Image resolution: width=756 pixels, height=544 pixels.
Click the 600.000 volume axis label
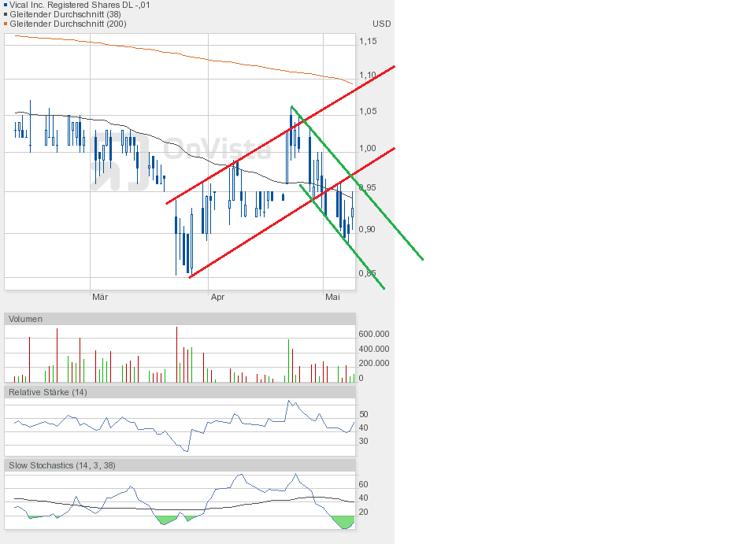pyautogui.click(x=373, y=334)
